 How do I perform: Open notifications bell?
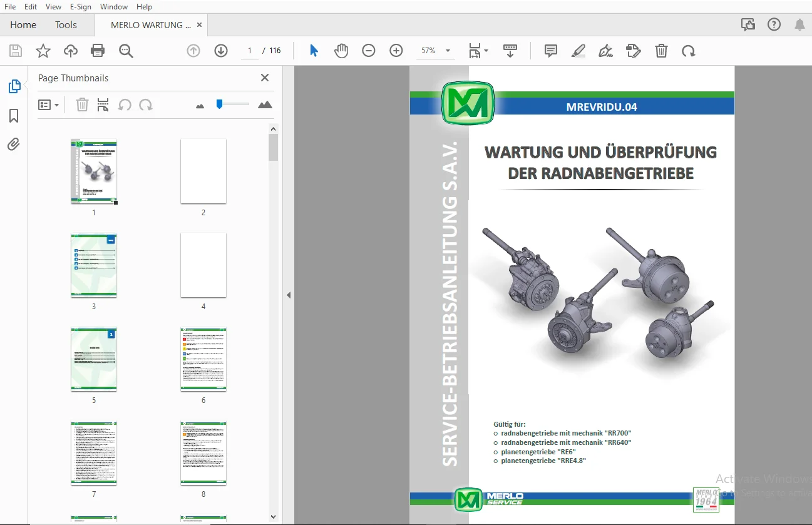(x=799, y=24)
